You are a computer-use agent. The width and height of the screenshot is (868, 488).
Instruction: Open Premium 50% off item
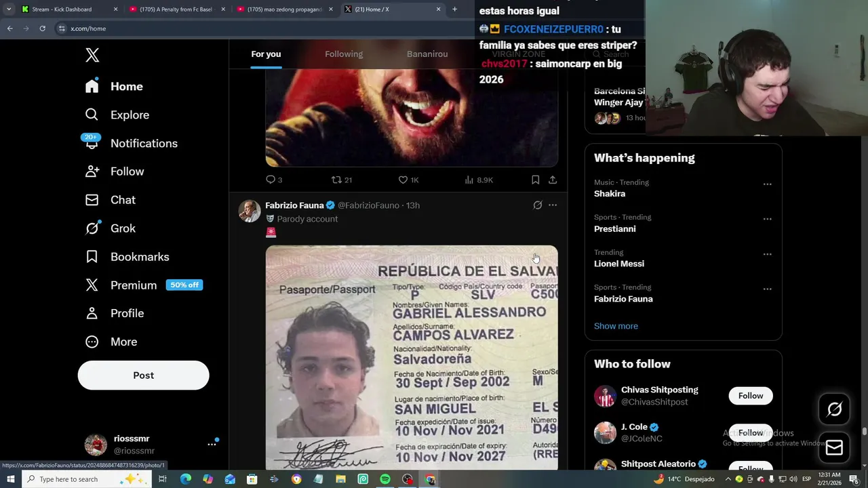point(144,285)
